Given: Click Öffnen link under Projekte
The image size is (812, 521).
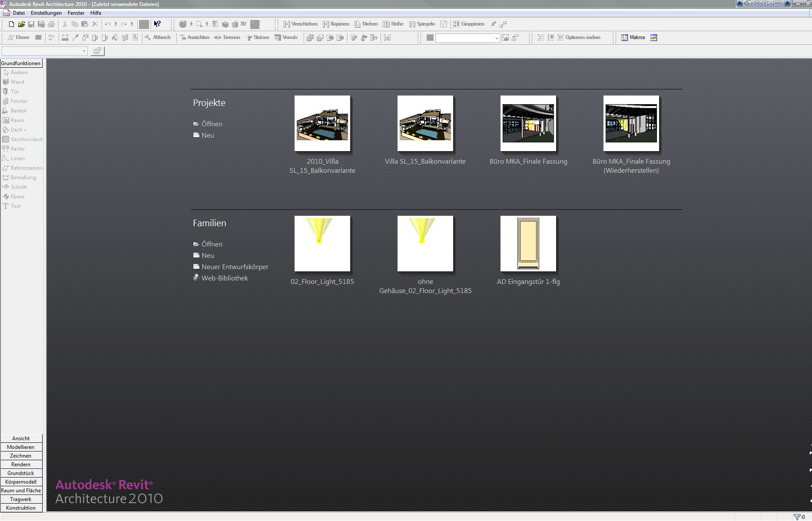Looking at the screenshot, I should coord(208,124).
